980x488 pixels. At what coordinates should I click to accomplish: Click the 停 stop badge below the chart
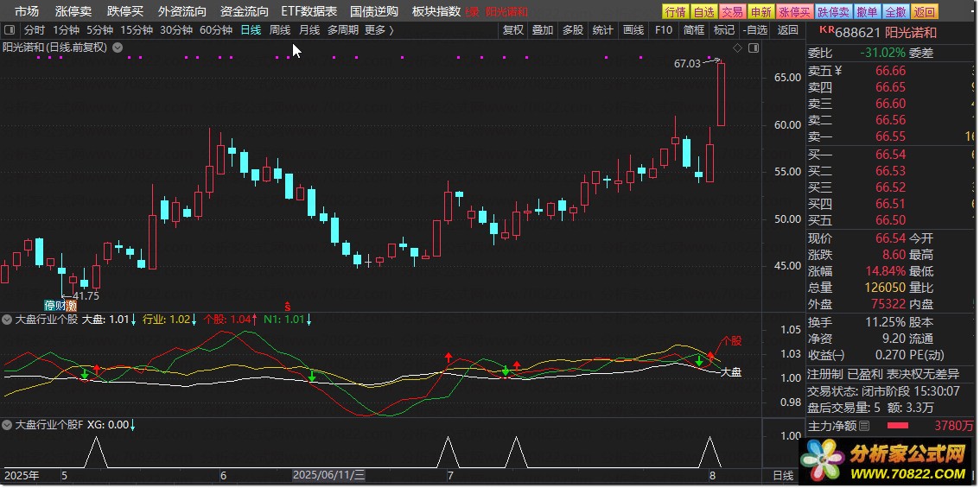[49, 306]
